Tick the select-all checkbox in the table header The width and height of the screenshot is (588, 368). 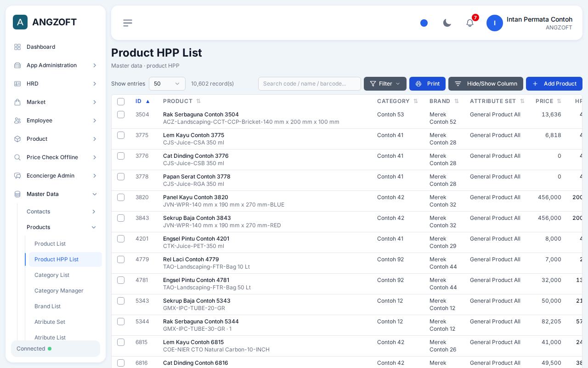click(121, 102)
